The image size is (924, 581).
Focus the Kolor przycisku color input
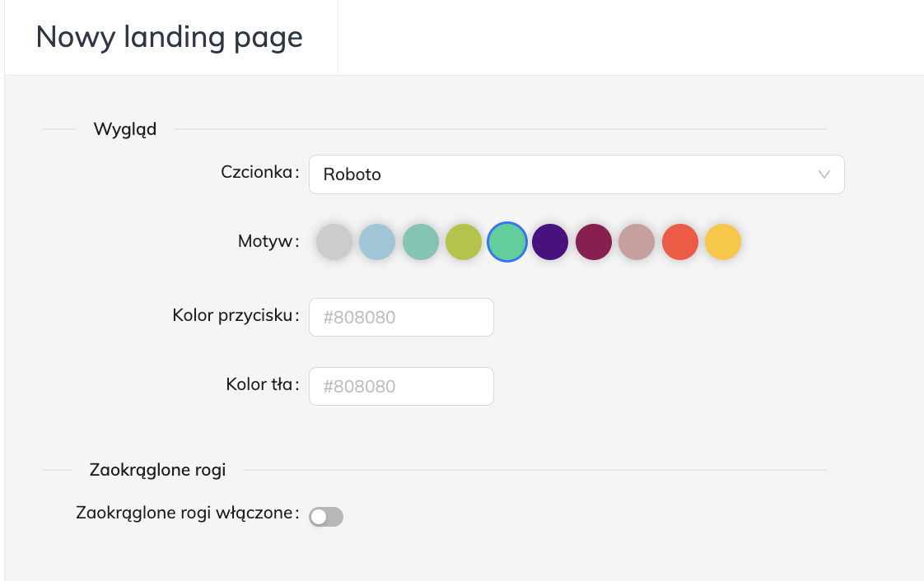[x=401, y=317]
